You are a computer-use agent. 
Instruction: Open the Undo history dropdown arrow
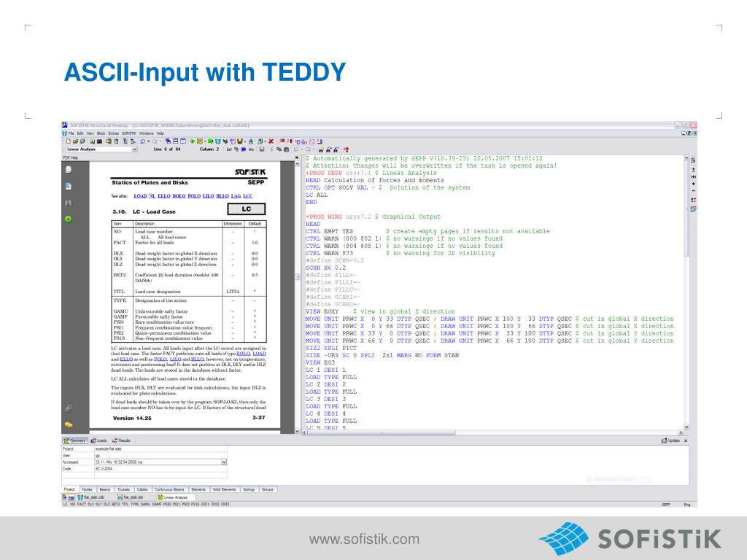[149, 141]
